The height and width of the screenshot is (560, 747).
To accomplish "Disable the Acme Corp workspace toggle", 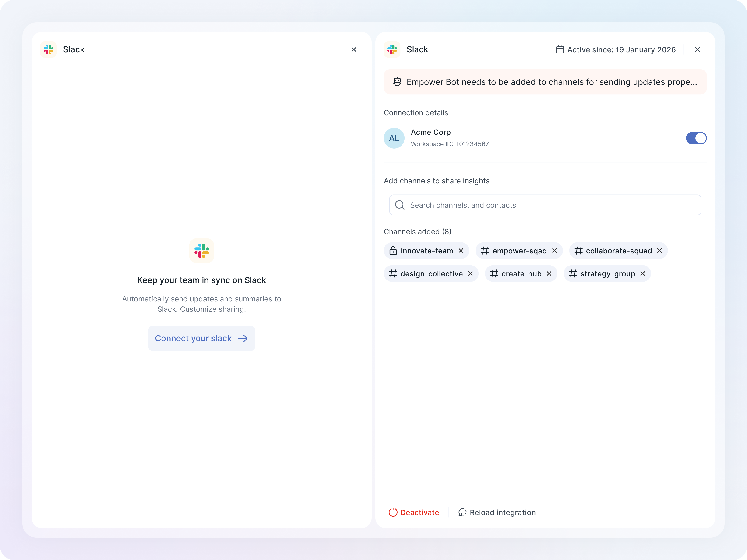I will point(696,138).
